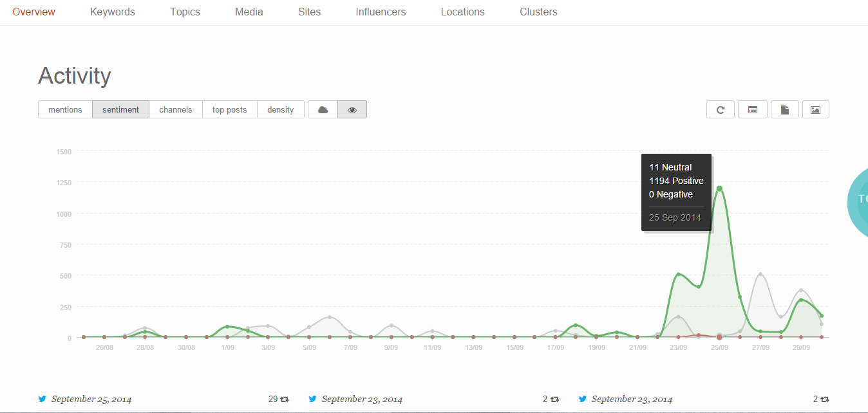Click the 27/09 neutral gray peak point
Viewport: 868px width, 413px height.
click(x=760, y=275)
